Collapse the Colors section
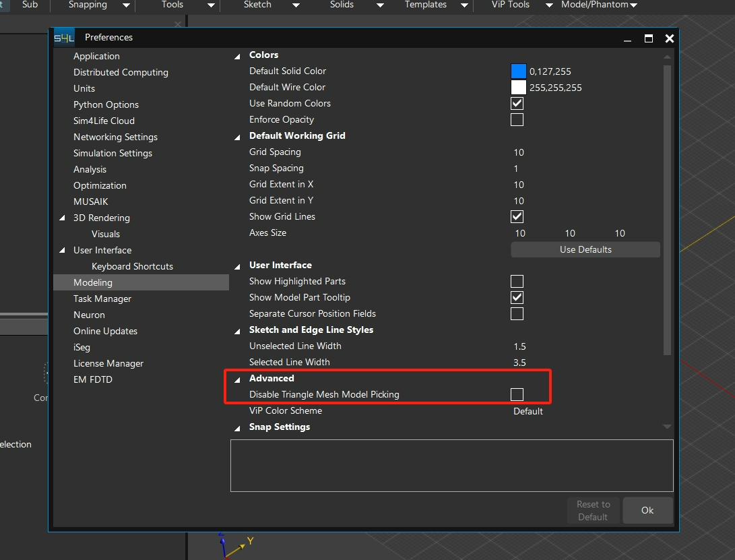735x560 pixels. 237,55
